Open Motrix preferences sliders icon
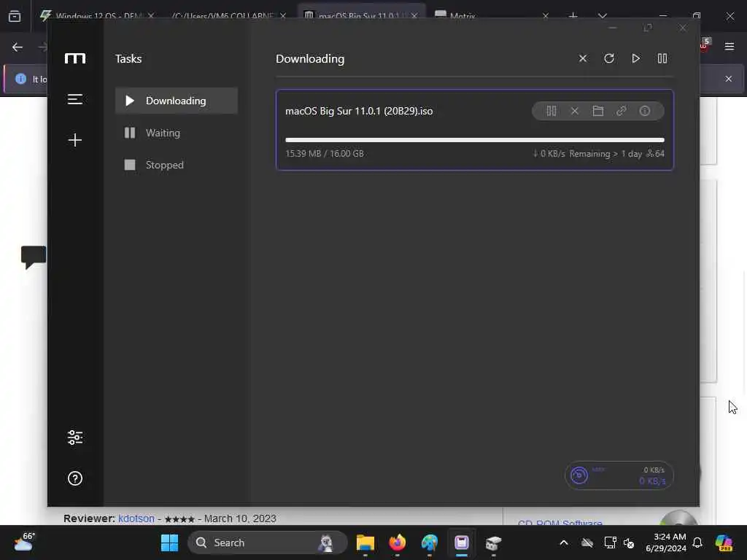Viewport: 747px width, 560px height. coord(75,437)
